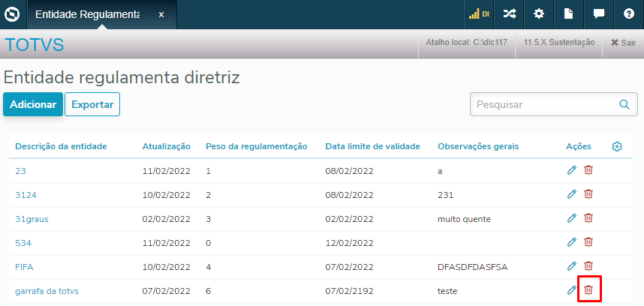Open the garrafa da totvs link

tap(47, 291)
